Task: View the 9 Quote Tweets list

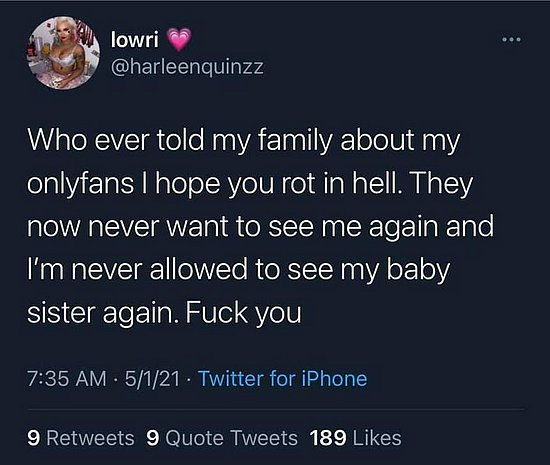Action: coord(222,438)
